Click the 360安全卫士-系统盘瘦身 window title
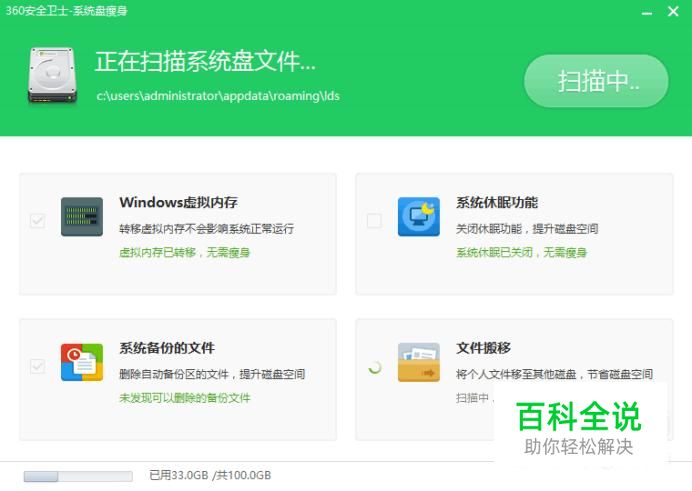Screen dimensions: 692x491 click(66, 11)
